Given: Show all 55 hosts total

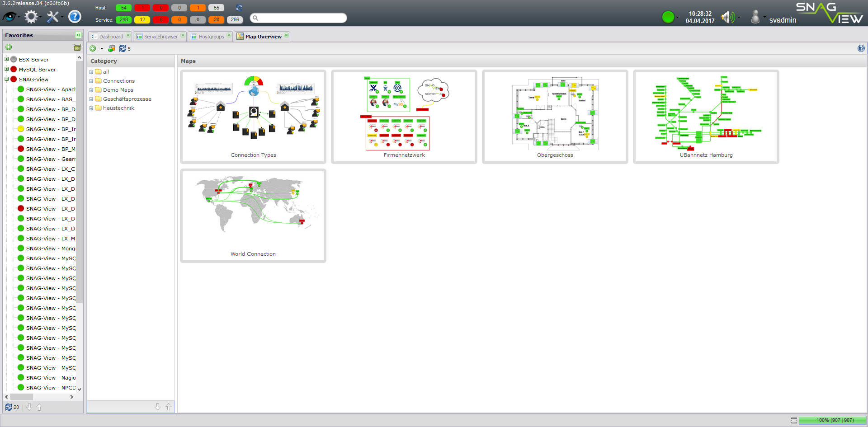Looking at the screenshot, I should tap(217, 8).
